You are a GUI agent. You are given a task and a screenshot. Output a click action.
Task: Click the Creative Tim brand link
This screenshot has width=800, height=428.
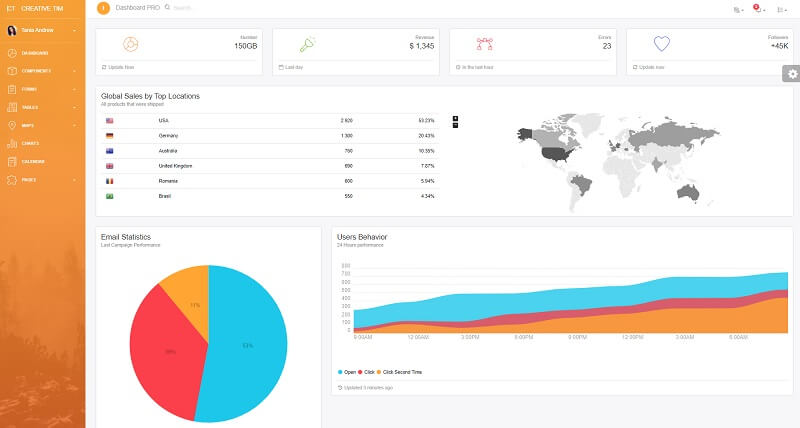pos(40,9)
